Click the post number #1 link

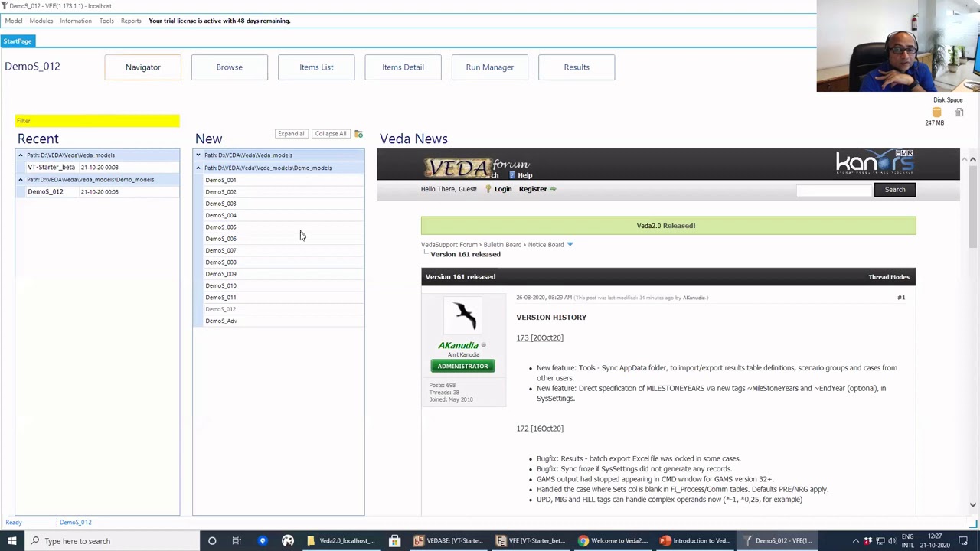(x=901, y=298)
